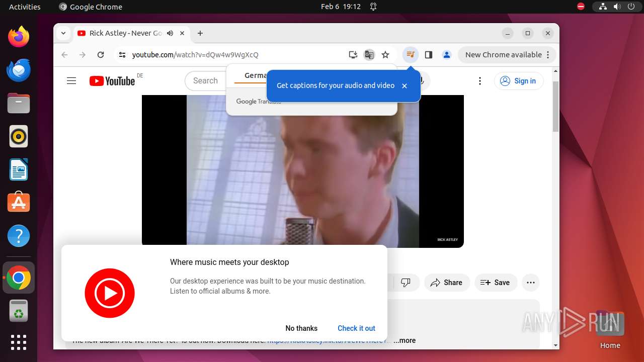This screenshot has width=644, height=362.
Task: Share the video with Share button
Action: 447,283
